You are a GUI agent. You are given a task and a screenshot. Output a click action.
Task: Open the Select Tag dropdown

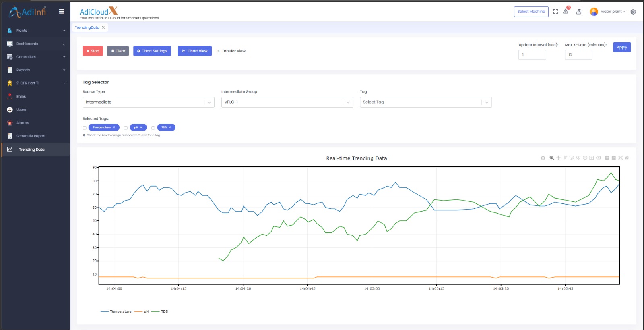tap(425, 102)
